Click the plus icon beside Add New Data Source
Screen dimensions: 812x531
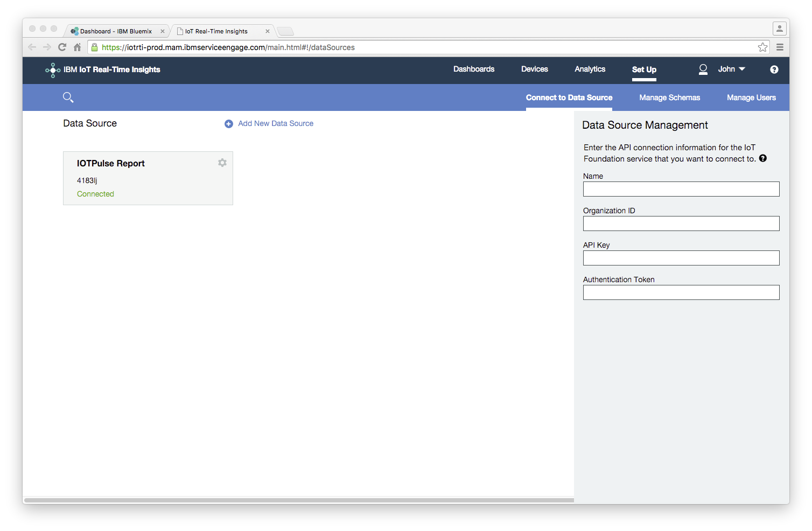(229, 124)
